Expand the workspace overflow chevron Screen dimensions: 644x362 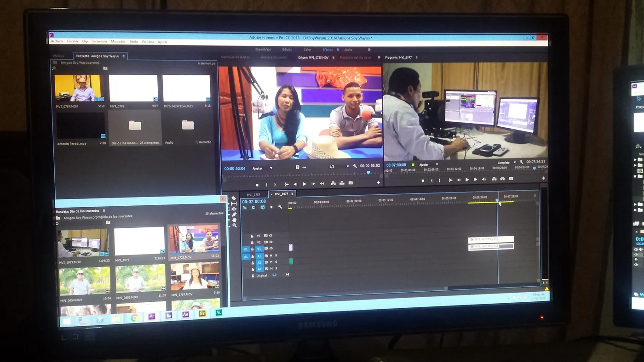pos(369,50)
